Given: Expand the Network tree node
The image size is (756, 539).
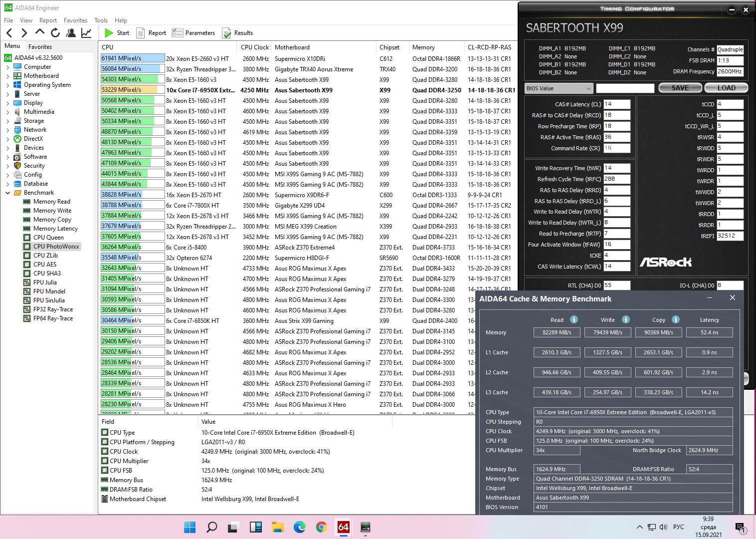Looking at the screenshot, I should click(x=7, y=130).
